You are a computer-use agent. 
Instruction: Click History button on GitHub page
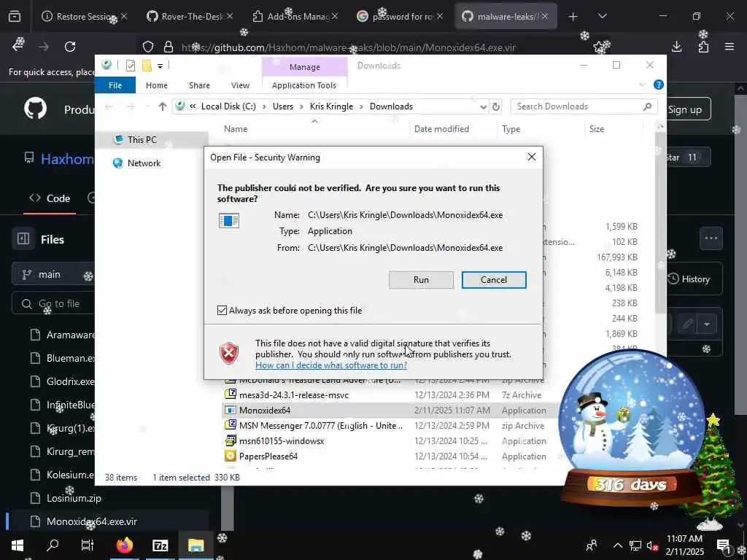coord(689,279)
